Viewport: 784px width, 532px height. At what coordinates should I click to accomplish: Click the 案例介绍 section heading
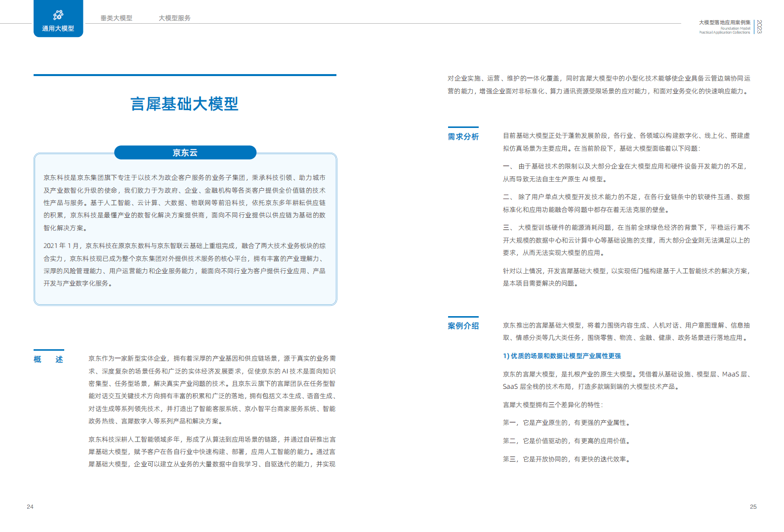click(x=463, y=326)
